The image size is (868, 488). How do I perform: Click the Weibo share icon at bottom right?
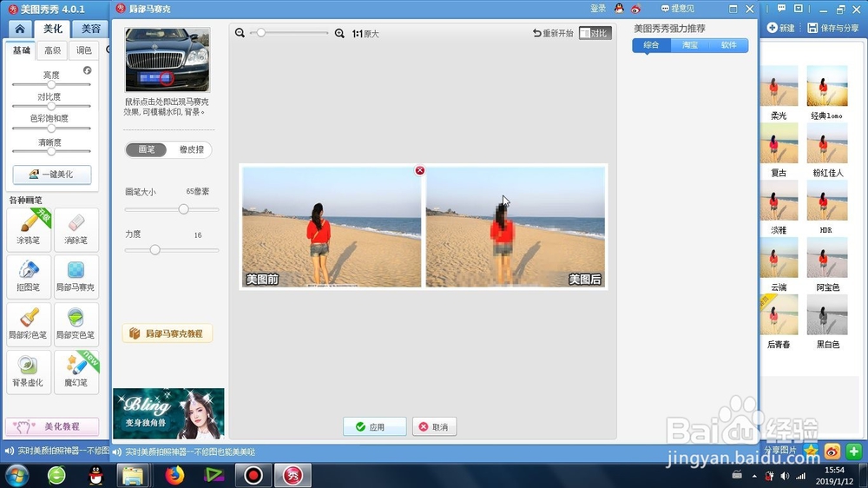pos(832,452)
